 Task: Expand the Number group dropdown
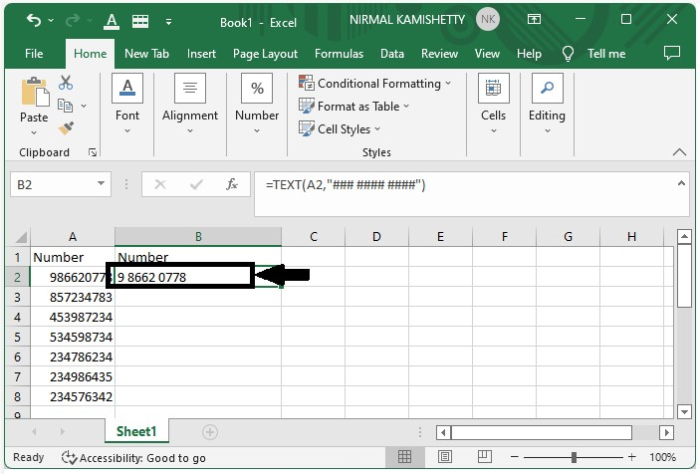click(257, 131)
